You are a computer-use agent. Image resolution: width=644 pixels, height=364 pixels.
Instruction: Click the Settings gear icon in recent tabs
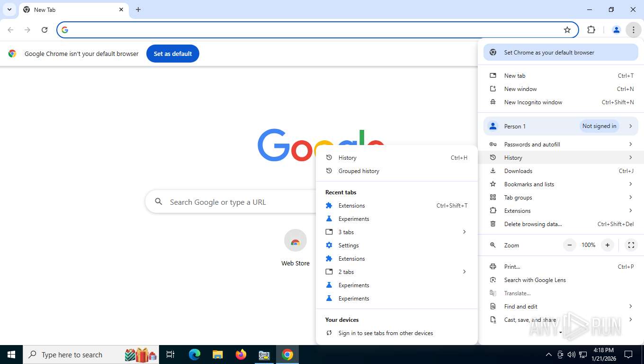(329, 246)
